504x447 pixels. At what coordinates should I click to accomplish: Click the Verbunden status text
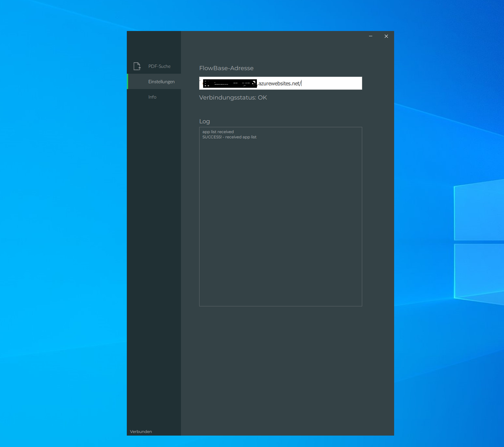tap(141, 431)
